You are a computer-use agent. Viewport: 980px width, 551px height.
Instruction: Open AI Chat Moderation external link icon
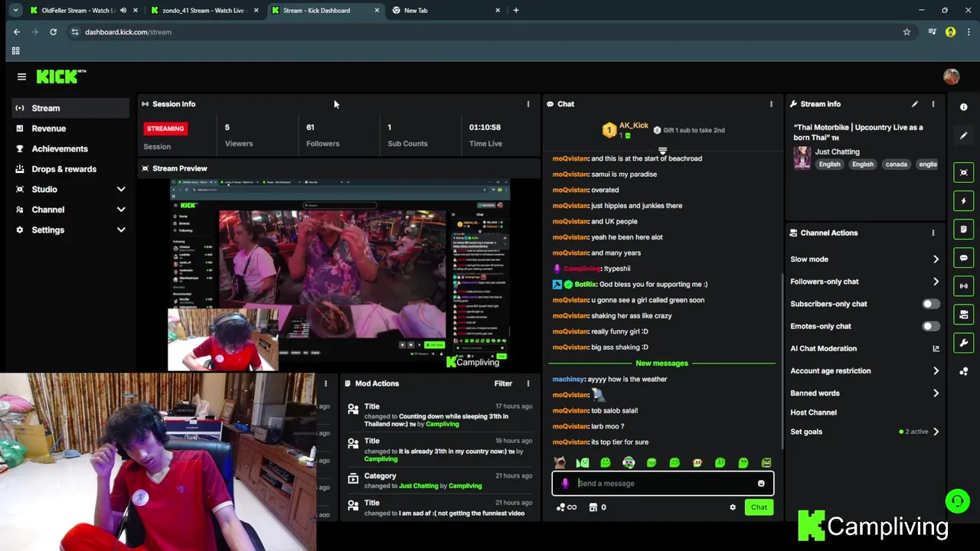(936, 349)
